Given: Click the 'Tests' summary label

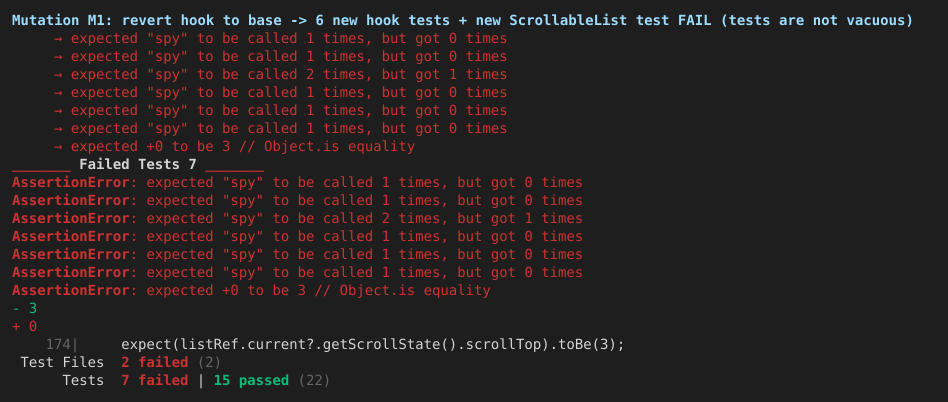Looking at the screenshot, I should (83, 381).
